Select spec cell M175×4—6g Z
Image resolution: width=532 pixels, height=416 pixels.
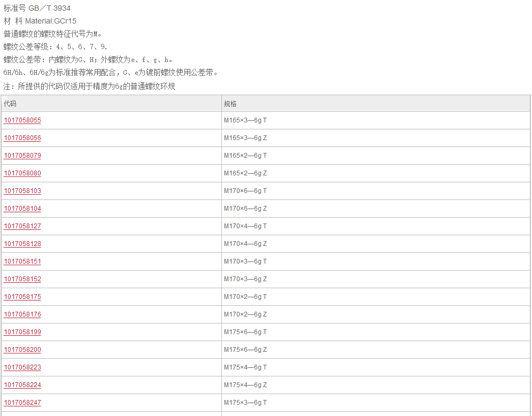(x=376, y=385)
